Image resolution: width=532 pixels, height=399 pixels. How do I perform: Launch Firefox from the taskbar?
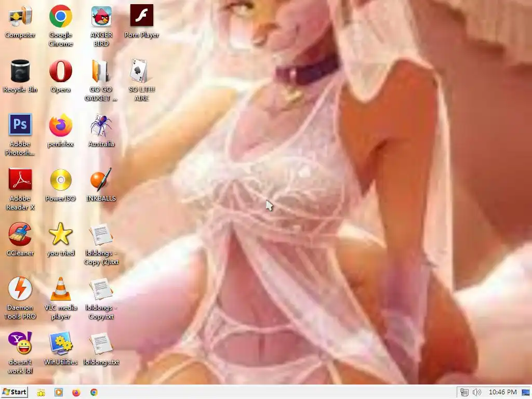76,393
